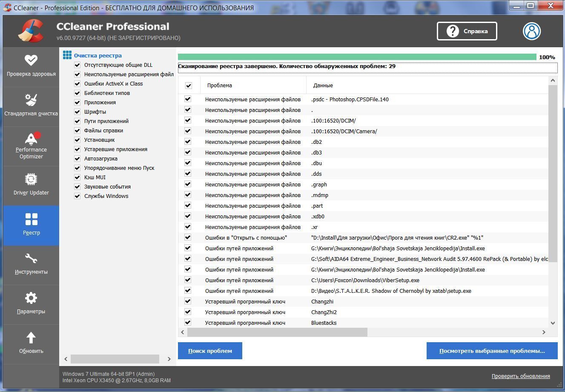Click left panel horizontal scrollbar right arrow

pos(169,359)
